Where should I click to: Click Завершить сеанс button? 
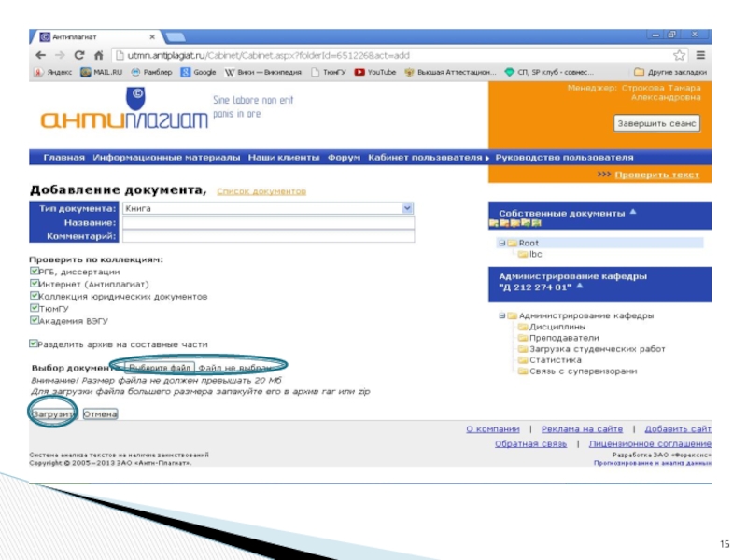(x=656, y=123)
